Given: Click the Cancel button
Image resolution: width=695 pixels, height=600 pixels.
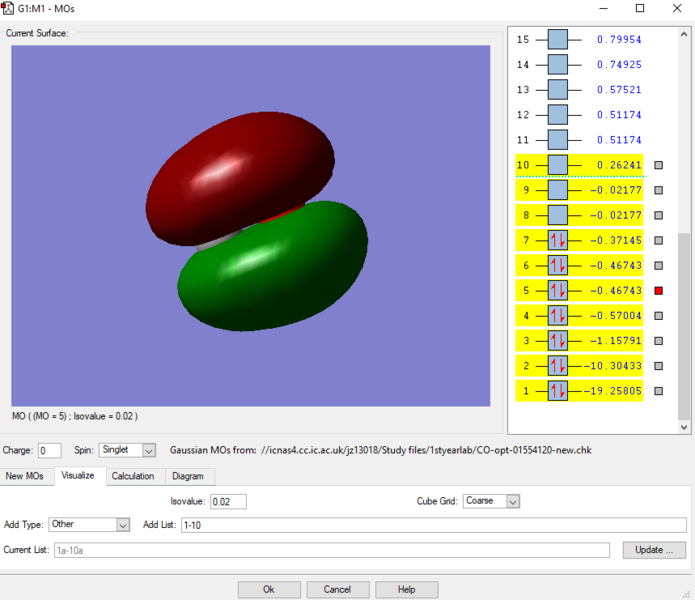Looking at the screenshot, I should [x=338, y=589].
